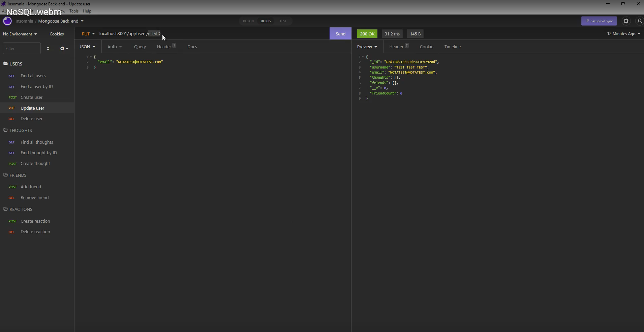Open settings gear icon in header
Screen dimensions: 644x332
point(626,21)
